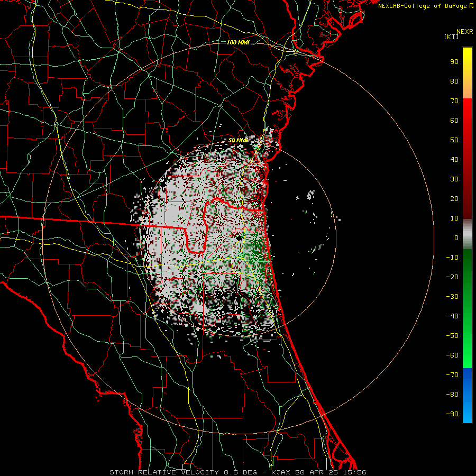The image size is (476, 476).
Task: Pick the bright green segment of color bar
Action: coord(467,349)
